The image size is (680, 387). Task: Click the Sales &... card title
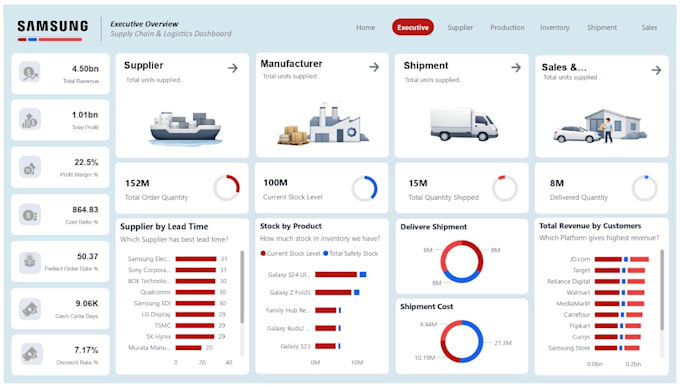point(564,67)
